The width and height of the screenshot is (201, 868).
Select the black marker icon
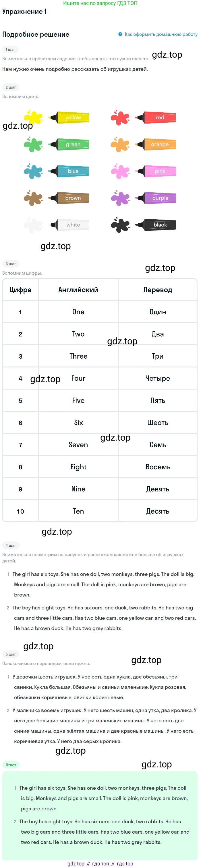coord(155,225)
